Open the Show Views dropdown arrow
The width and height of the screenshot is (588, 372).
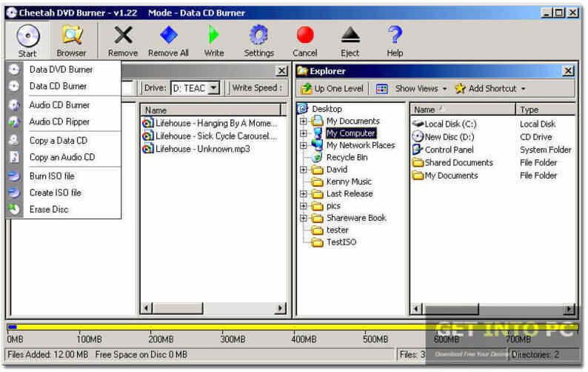(445, 89)
